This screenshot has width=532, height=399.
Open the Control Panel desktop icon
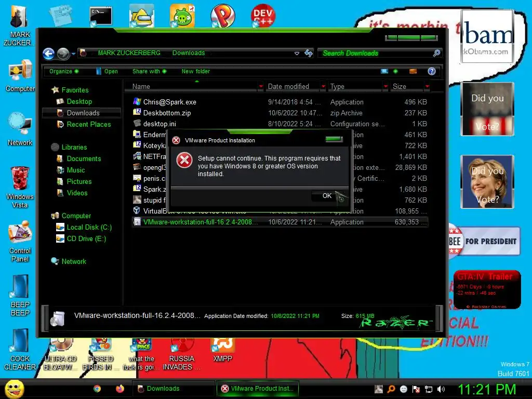(x=20, y=242)
